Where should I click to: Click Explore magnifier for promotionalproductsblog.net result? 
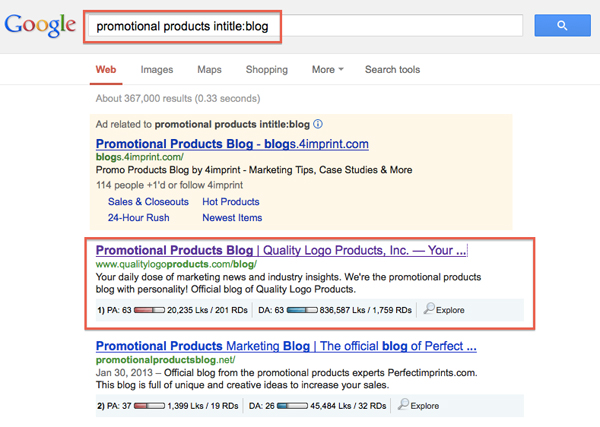(x=405, y=405)
